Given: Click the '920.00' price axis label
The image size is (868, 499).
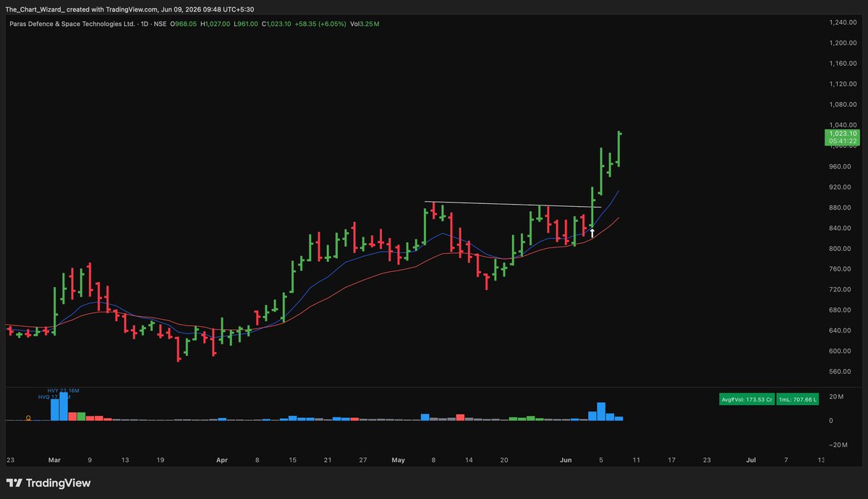Looking at the screenshot, I should [839, 187].
